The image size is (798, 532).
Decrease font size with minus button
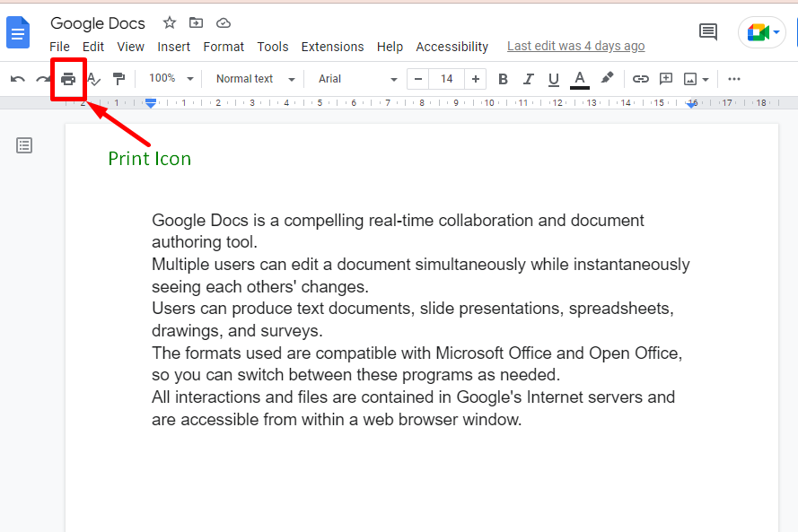tap(417, 79)
